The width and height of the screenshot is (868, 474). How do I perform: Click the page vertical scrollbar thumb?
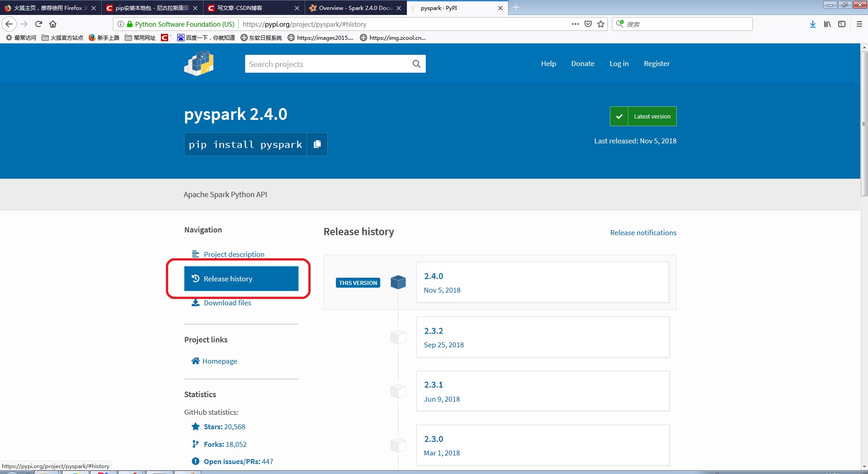pos(864,123)
